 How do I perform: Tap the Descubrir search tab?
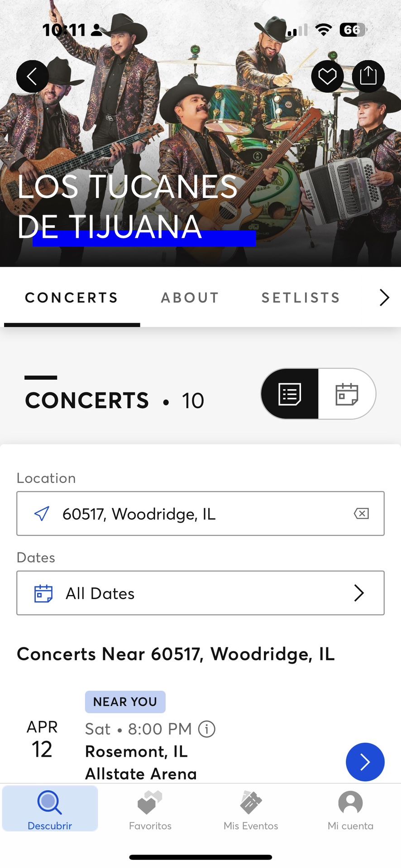coord(50,809)
